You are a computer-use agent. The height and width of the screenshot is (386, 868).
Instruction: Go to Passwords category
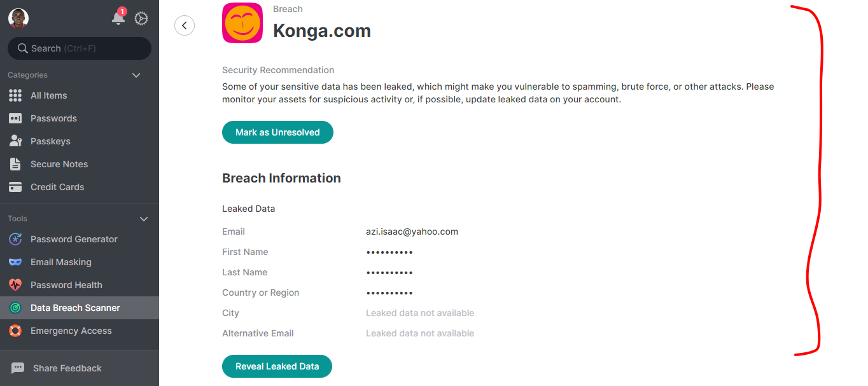pyautogui.click(x=53, y=118)
